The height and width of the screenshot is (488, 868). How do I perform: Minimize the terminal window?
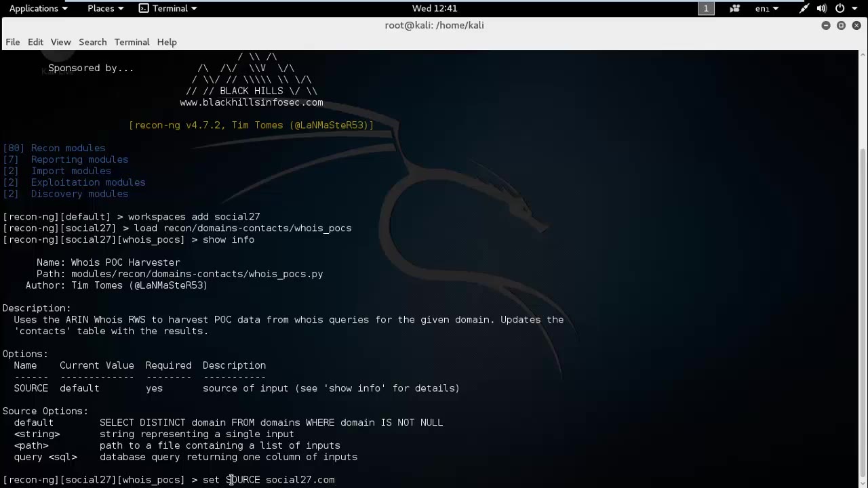(825, 25)
